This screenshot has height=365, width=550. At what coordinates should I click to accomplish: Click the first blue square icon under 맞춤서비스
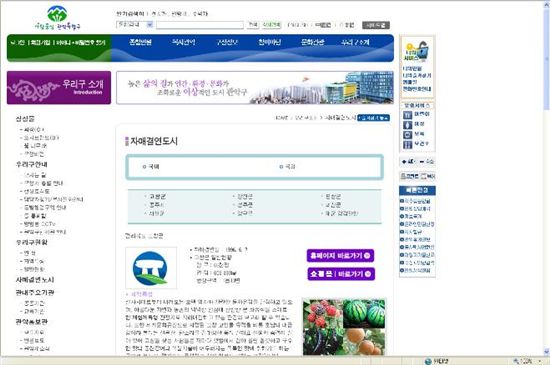point(408,115)
